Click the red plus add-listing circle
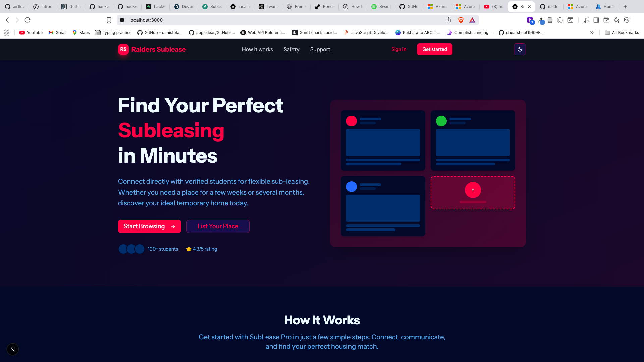Screen dimensions: 644x362 473,190
